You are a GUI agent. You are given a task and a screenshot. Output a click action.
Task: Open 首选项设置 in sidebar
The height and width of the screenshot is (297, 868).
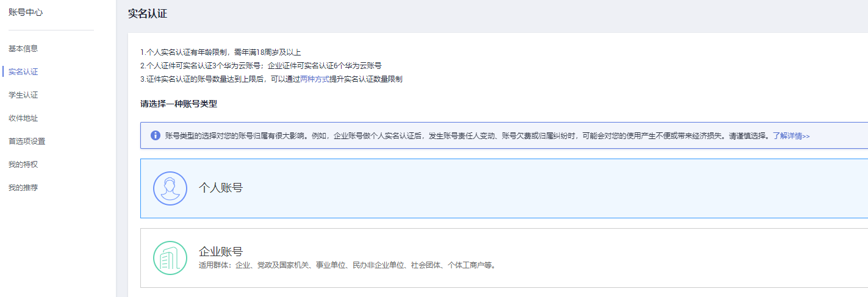[x=27, y=141]
